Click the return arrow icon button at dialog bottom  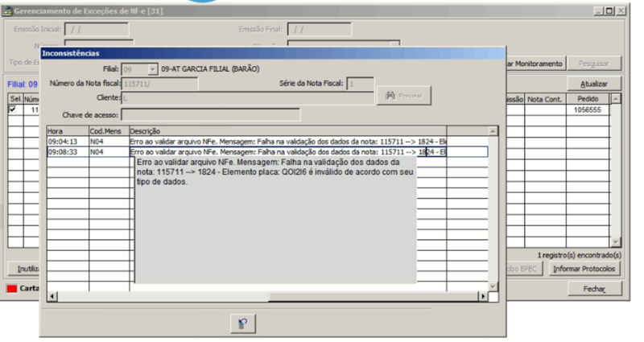tap(243, 323)
